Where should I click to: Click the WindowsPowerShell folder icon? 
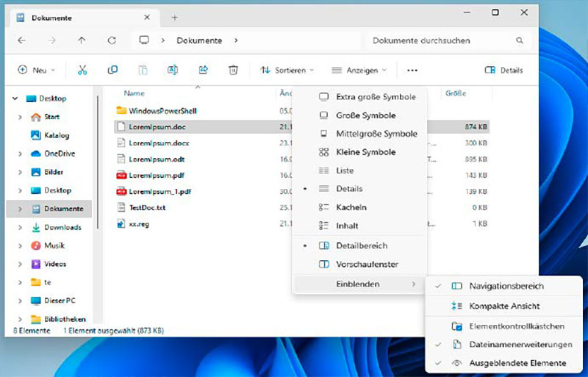point(121,110)
